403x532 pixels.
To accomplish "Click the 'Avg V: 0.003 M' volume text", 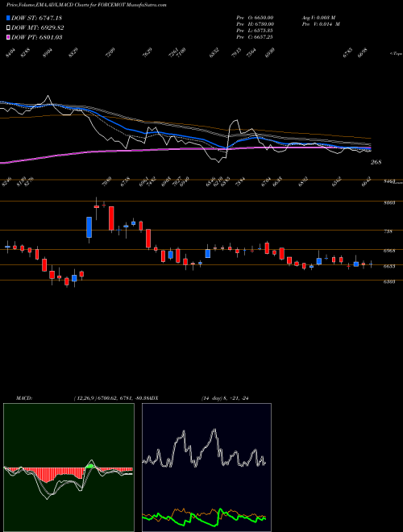I will click(x=319, y=18).
